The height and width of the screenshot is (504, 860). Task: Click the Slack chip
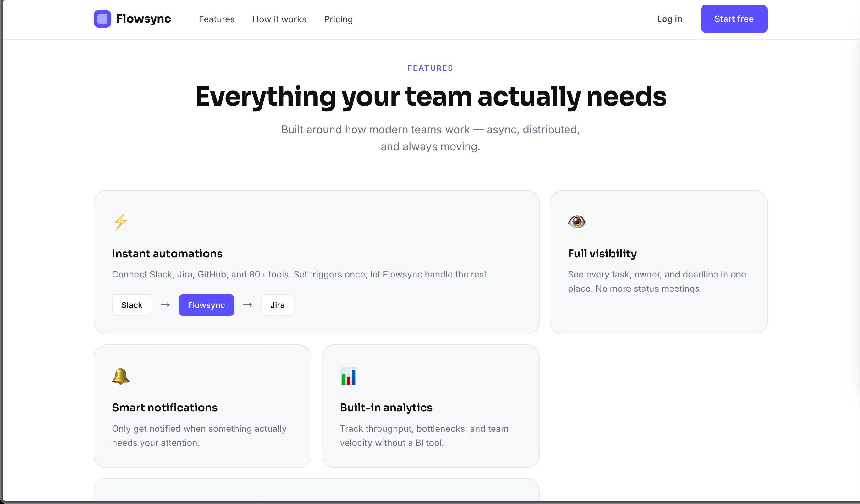click(x=132, y=305)
